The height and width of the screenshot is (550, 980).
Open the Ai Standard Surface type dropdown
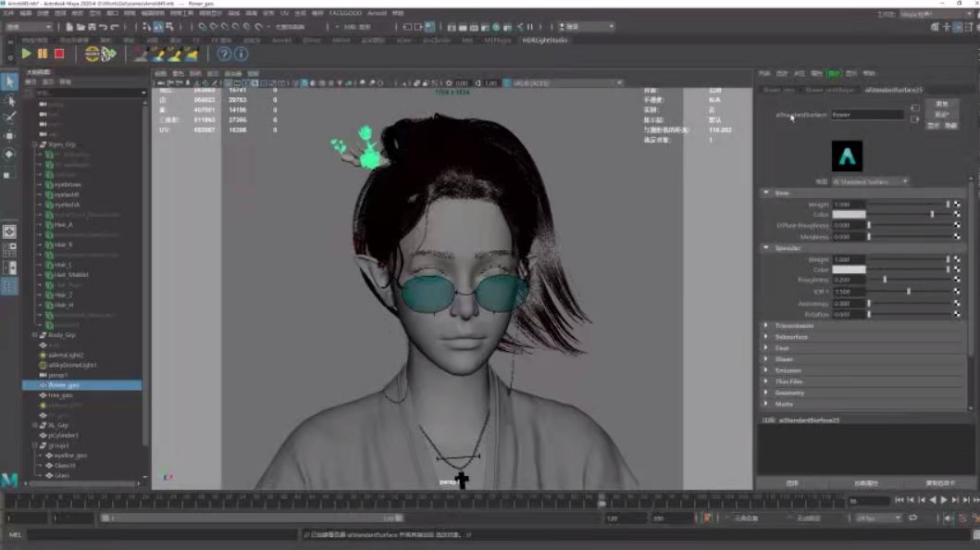(870, 181)
